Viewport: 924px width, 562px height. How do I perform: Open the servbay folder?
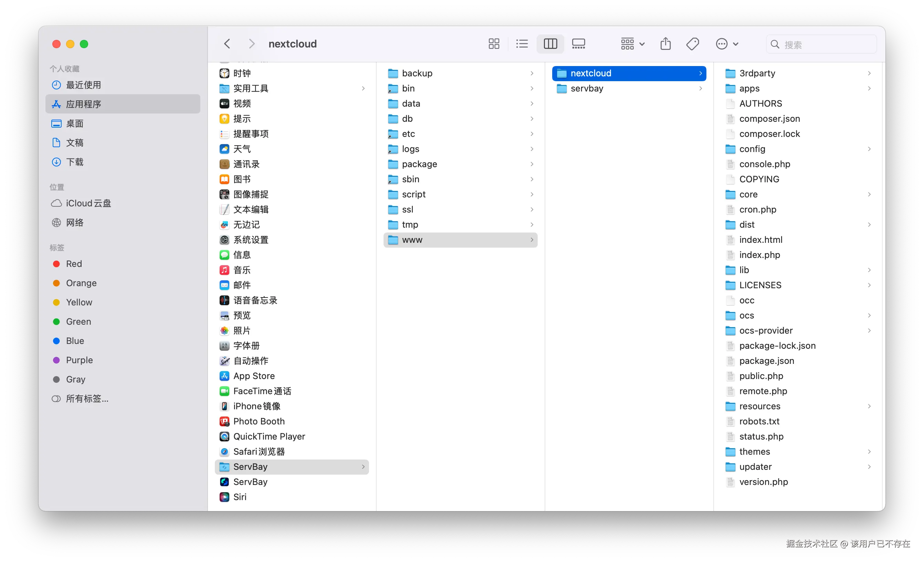(x=587, y=88)
